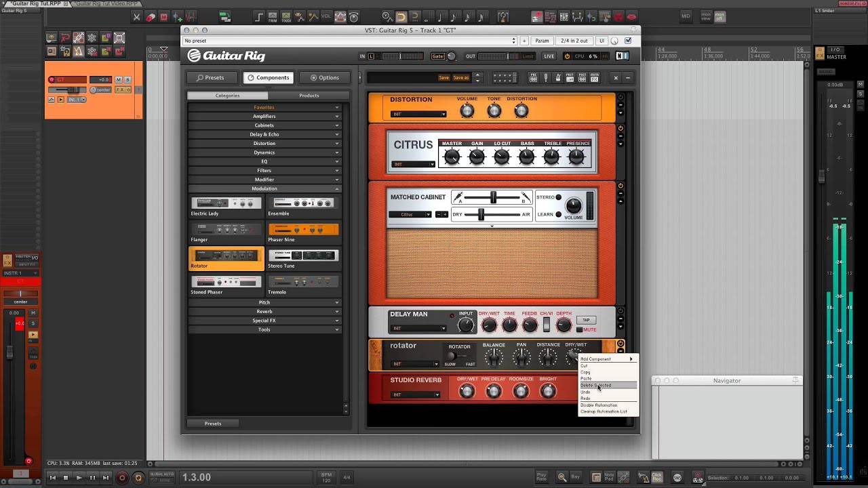This screenshot has height=488, width=868.
Task: Click the REAPER transport record button
Action: [122, 478]
